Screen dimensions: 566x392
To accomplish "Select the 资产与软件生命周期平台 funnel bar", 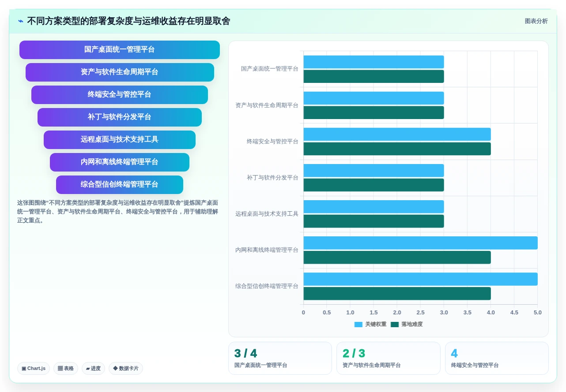I will pos(120,72).
